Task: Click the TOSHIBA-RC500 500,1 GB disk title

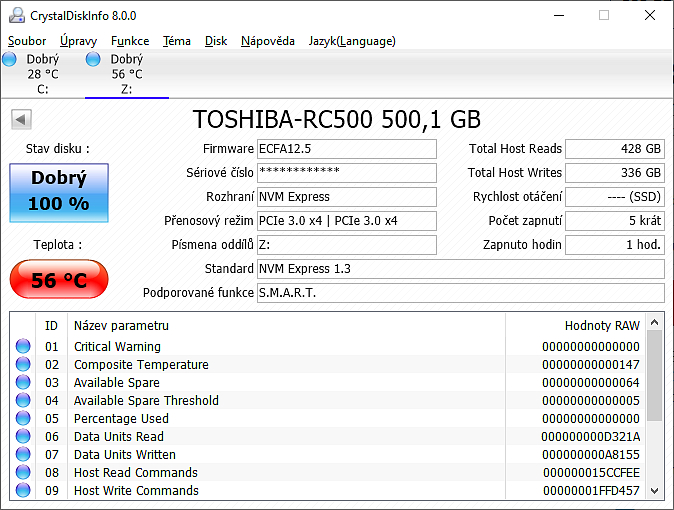Action: tap(337, 119)
